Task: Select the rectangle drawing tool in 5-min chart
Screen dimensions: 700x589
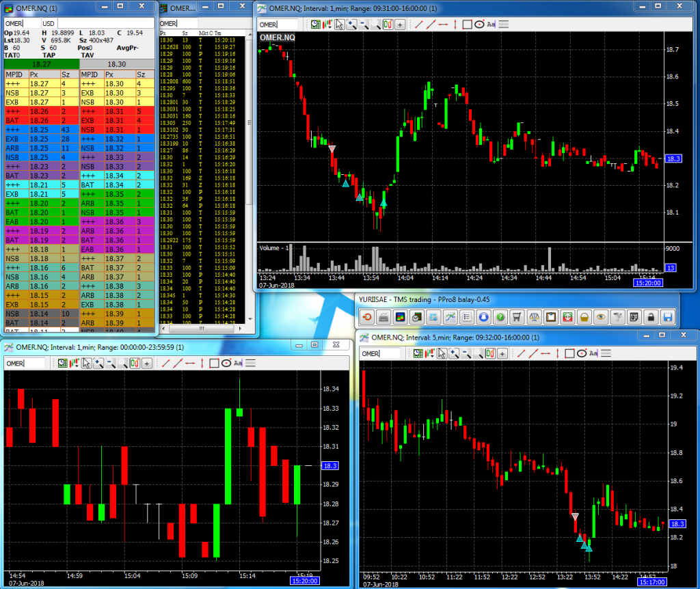Action: click(x=569, y=353)
